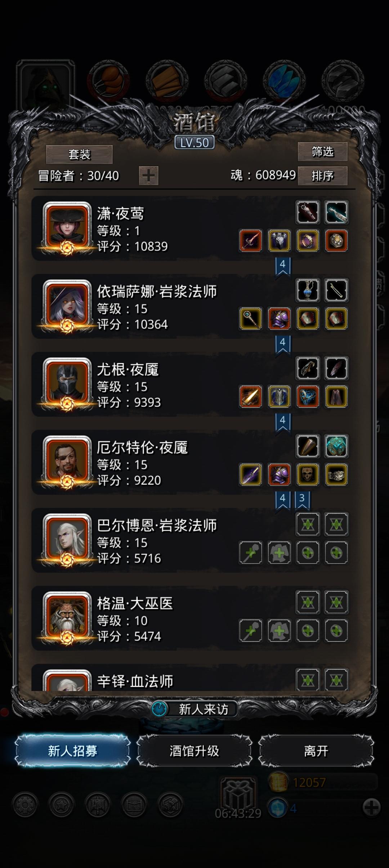Tap the set bonus badge 3 marker

pyautogui.click(x=302, y=500)
